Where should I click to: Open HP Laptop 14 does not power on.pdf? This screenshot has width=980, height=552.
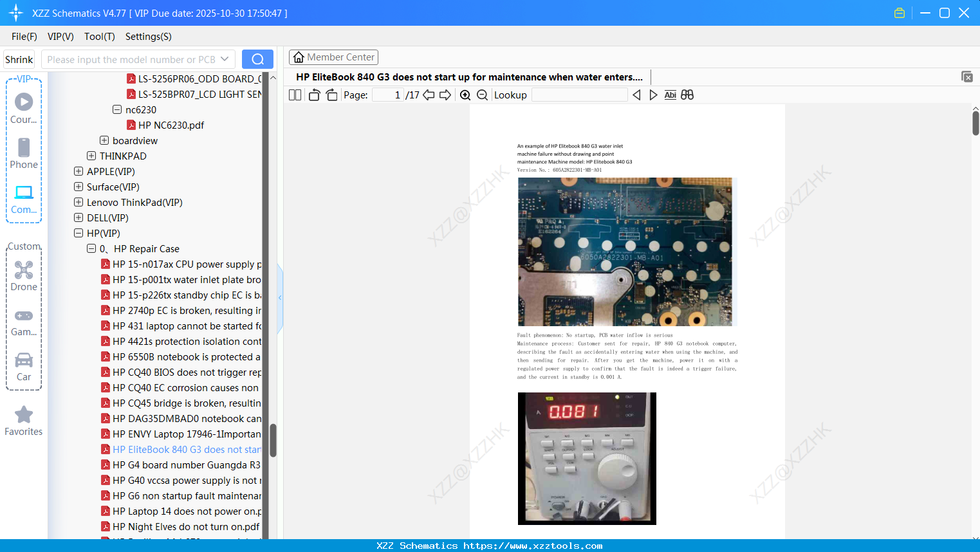tap(181, 511)
